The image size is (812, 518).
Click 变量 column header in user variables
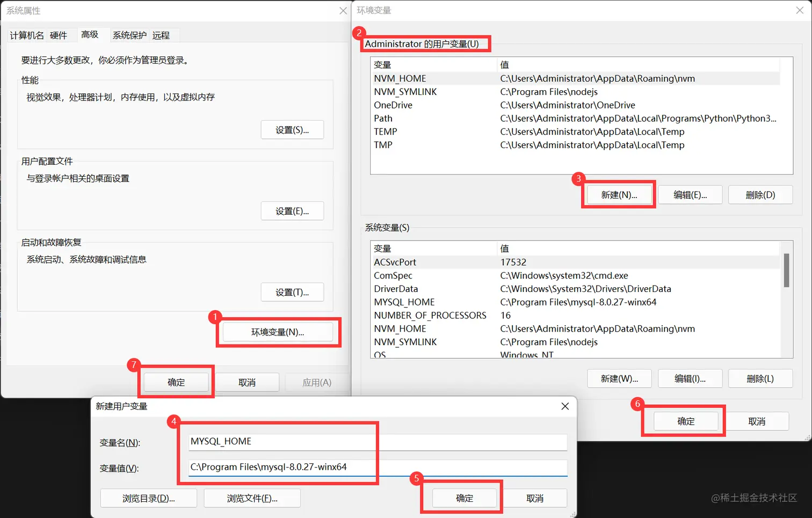434,65
